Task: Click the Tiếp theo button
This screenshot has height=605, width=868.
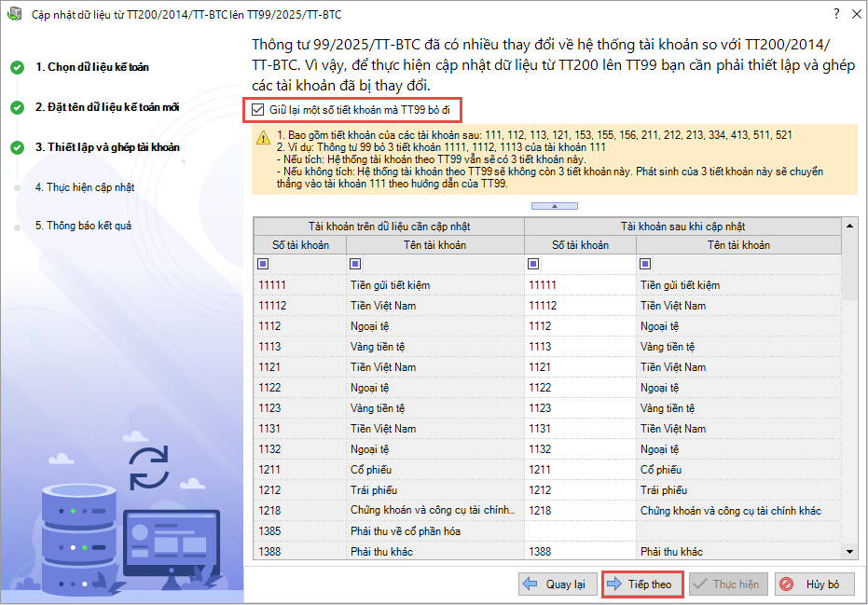Action: coord(642,584)
